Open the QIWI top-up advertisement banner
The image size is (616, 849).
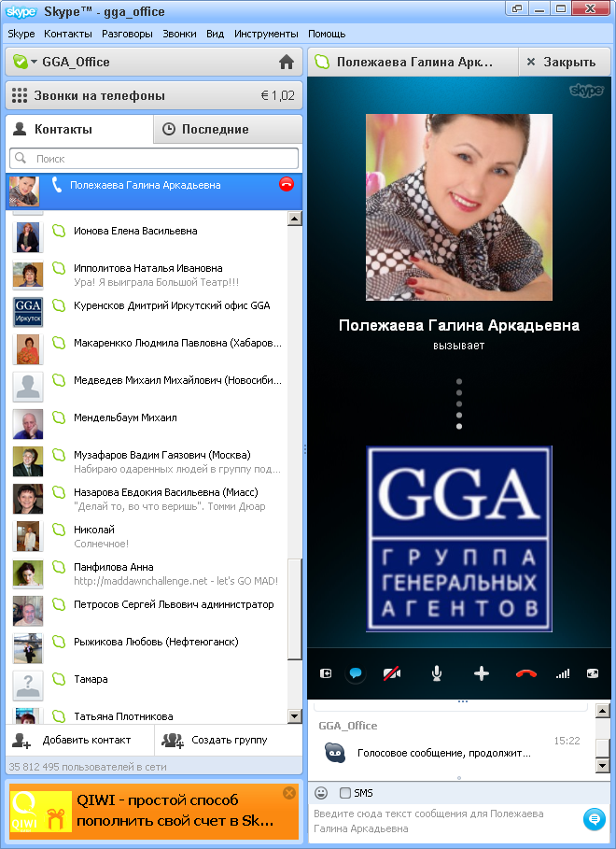tap(154, 811)
